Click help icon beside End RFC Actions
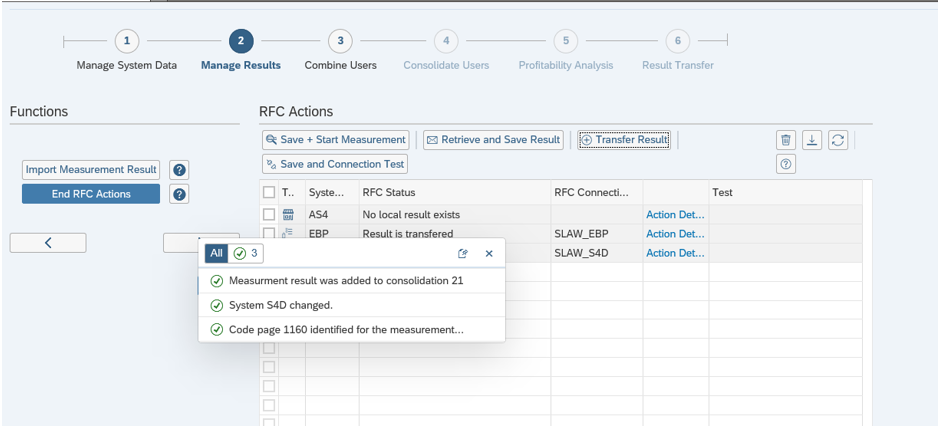 coord(179,194)
